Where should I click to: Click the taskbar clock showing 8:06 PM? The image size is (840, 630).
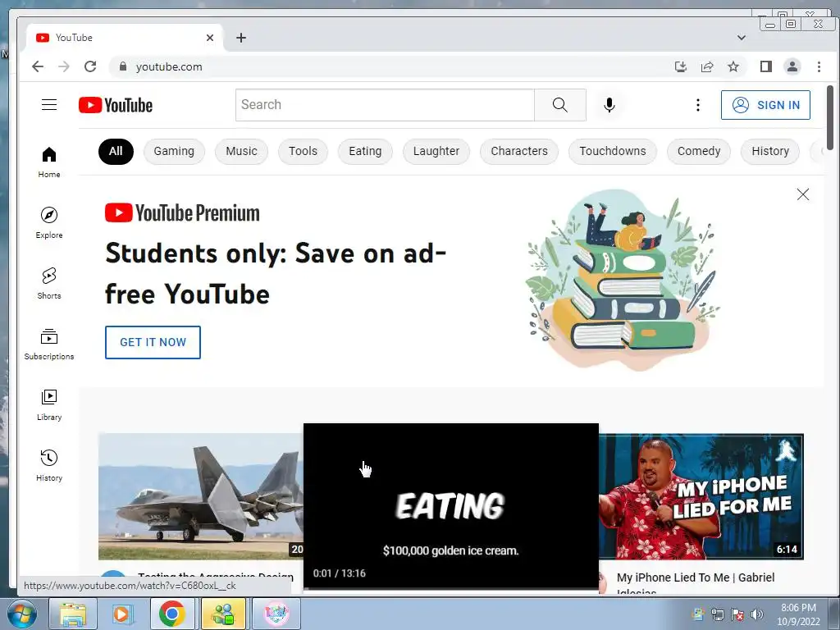799,614
